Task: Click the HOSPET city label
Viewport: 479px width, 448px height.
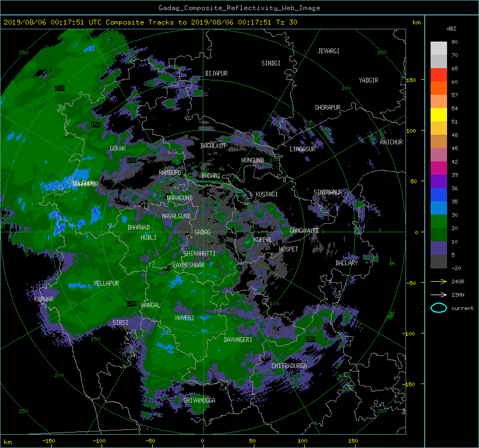Action: tap(288, 249)
